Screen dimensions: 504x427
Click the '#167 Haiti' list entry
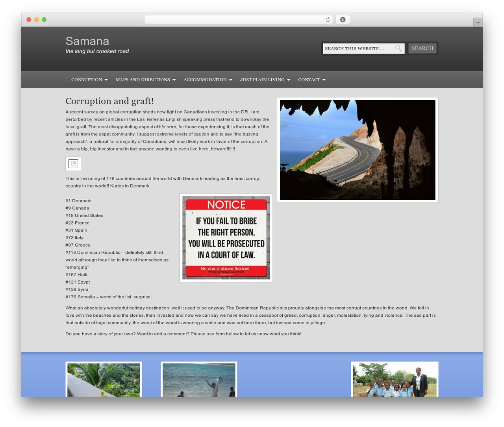[x=76, y=275]
